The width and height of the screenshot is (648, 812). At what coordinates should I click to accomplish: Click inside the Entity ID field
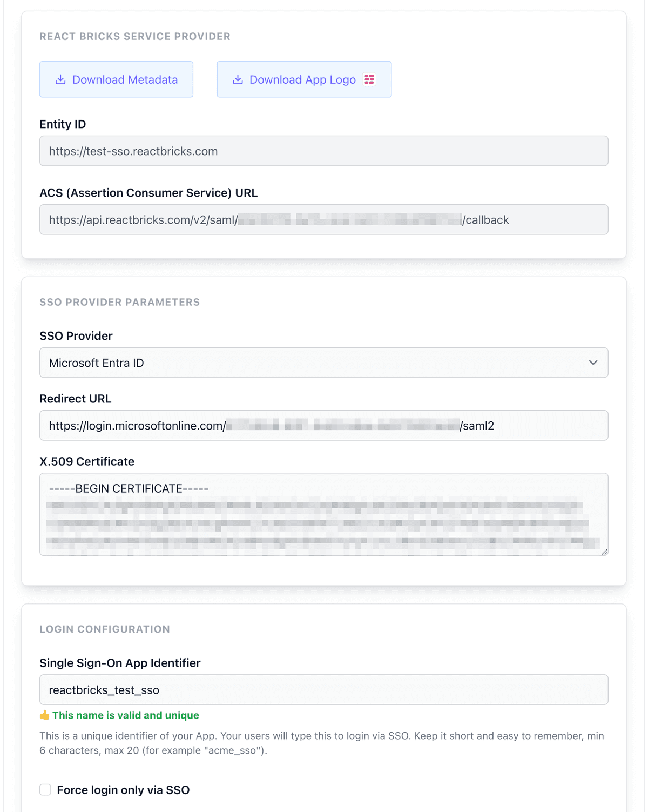click(x=323, y=151)
